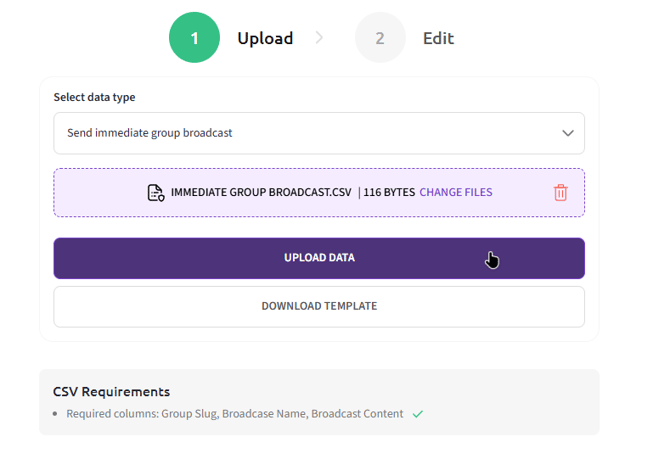Click the required columns list text
Viewport: 670px width, 476px height.
coord(235,414)
